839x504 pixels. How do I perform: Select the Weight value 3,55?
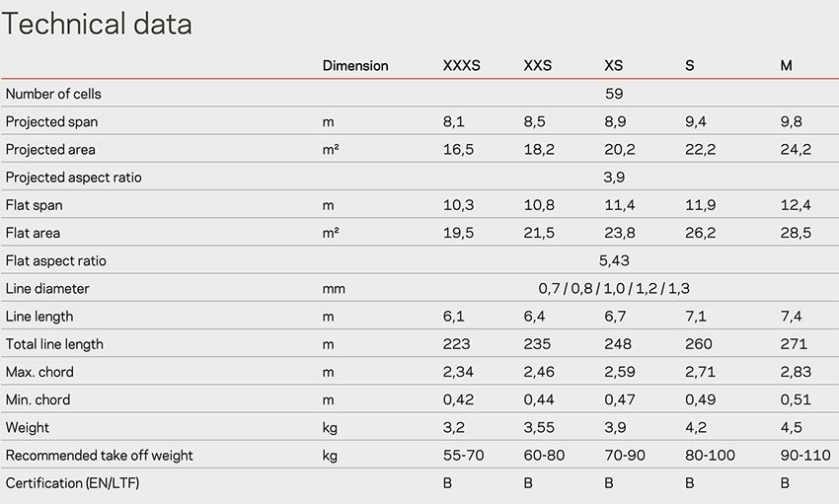coord(539,428)
